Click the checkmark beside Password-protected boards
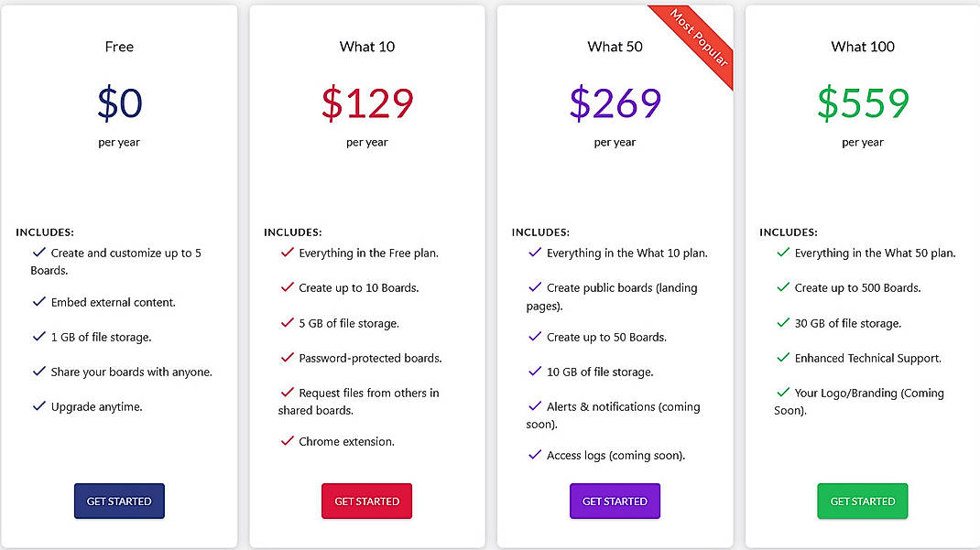Image resolution: width=980 pixels, height=550 pixels. (287, 358)
